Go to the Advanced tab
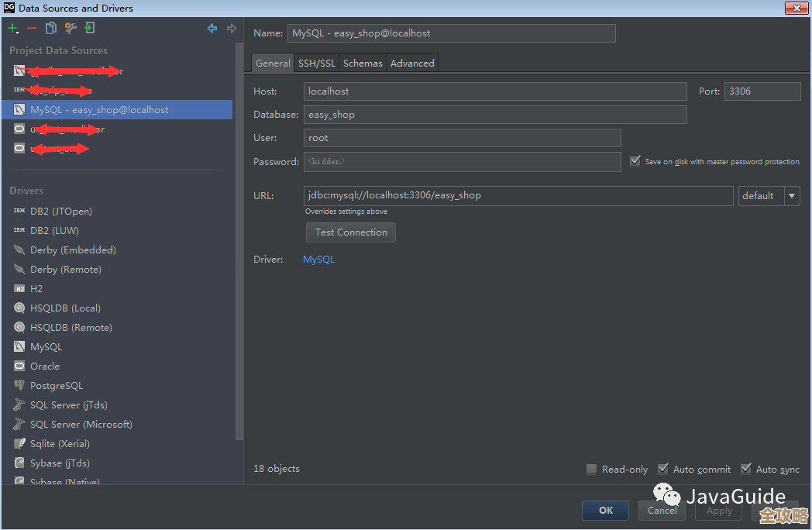The image size is (812, 530). 412,64
